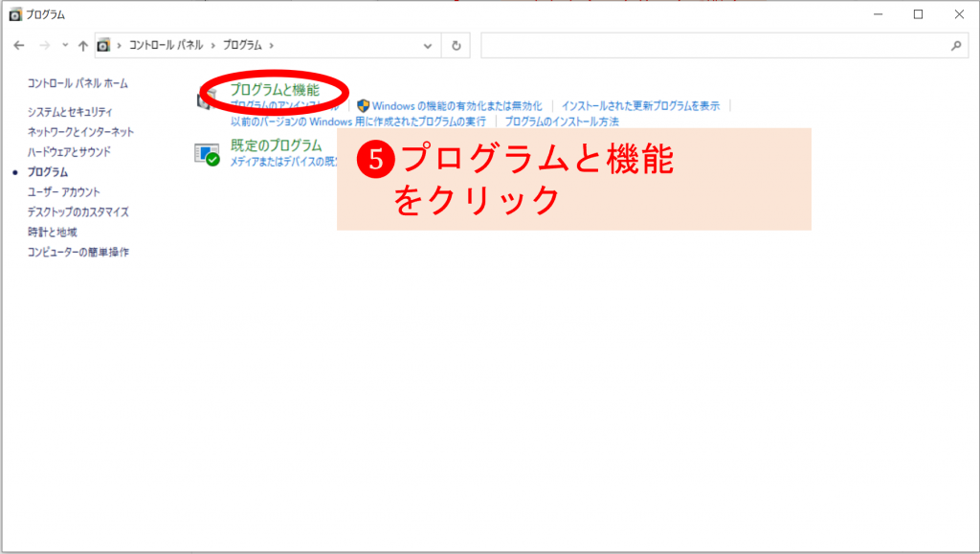The width and height of the screenshot is (980, 554).
Task: Refresh the Control Panel view
Action: click(457, 46)
